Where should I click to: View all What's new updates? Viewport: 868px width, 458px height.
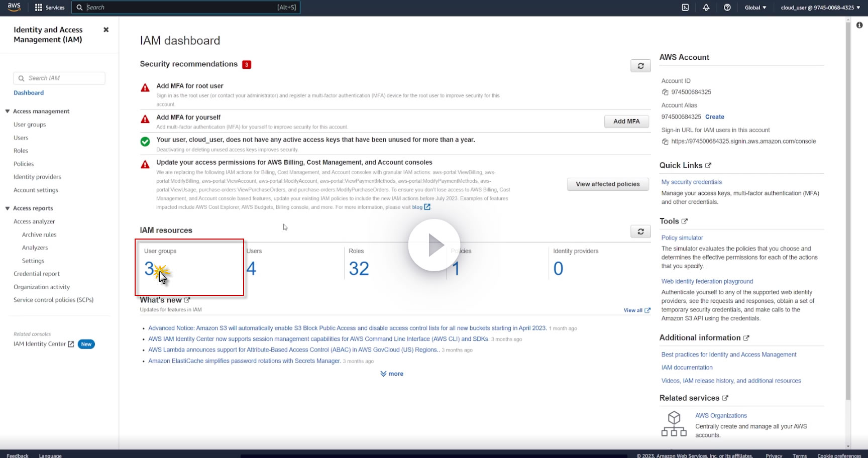[x=637, y=310]
